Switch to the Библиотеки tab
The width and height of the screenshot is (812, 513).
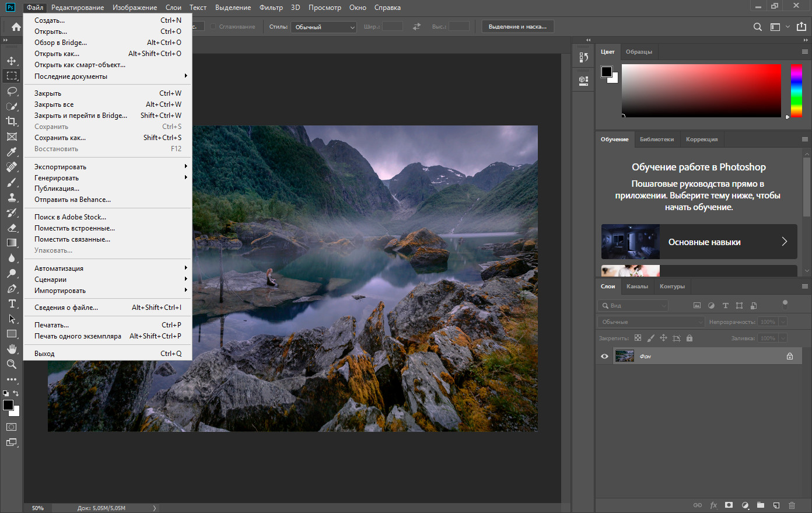[x=657, y=139]
